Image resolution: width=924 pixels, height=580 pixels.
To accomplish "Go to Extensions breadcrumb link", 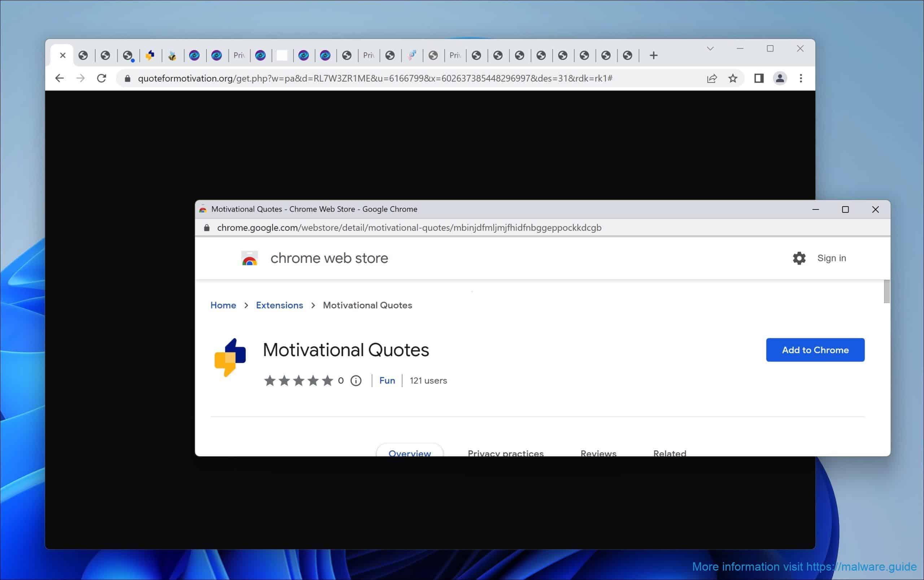I will point(279,305).
